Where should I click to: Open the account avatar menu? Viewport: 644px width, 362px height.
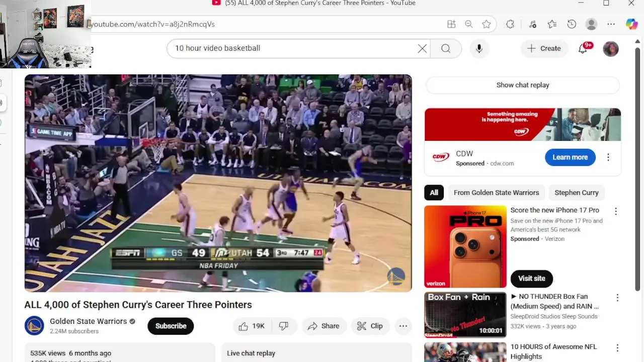[x=611, y=49]
